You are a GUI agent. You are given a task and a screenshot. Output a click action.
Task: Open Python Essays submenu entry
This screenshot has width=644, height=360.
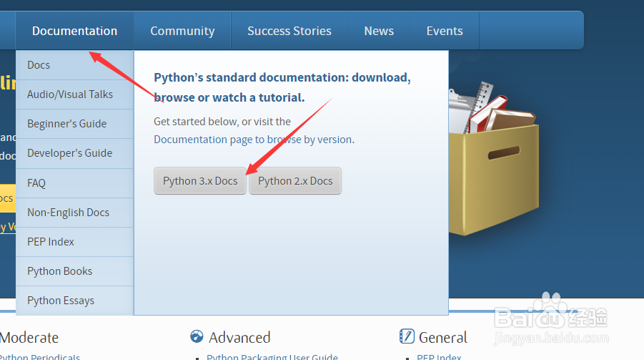(61, 301)
